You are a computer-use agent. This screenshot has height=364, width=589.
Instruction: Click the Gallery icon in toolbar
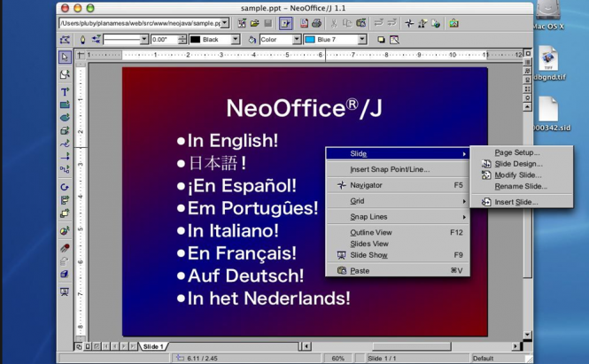coord(453,23)
